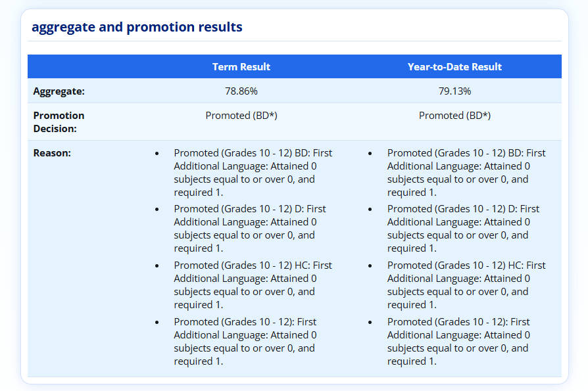Screen dimensions: 588x391
Task: Select the Year-to-Date Result column header
Action: click(x=454, y=66)
